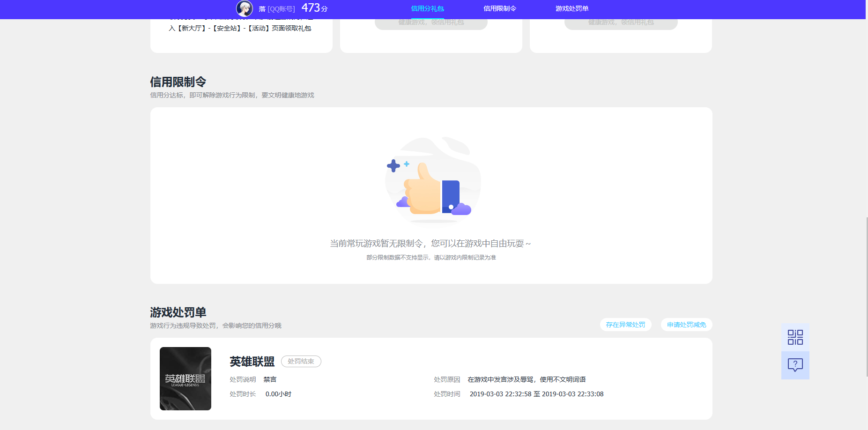Click the 处罚结束 status badge
The width and height of the screenshot is (868, 430).
point(301,361)
